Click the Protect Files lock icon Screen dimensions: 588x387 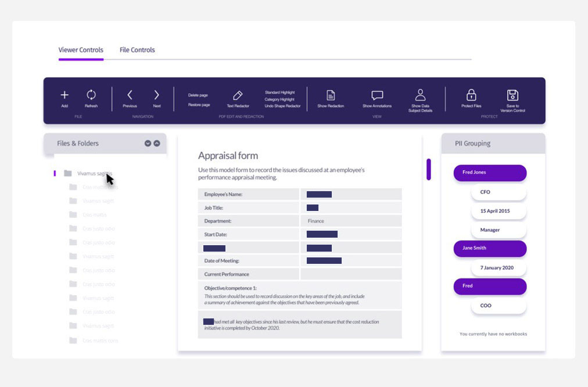[471, 95]
